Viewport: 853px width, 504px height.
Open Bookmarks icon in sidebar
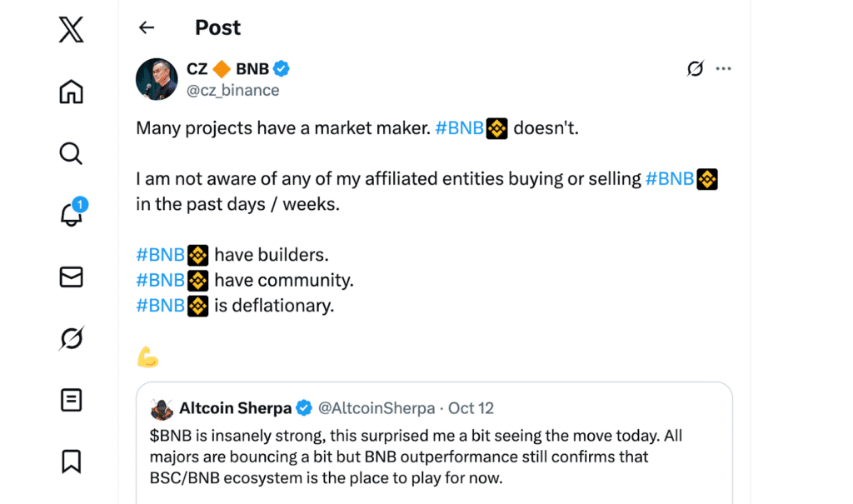tap(71, 461)
